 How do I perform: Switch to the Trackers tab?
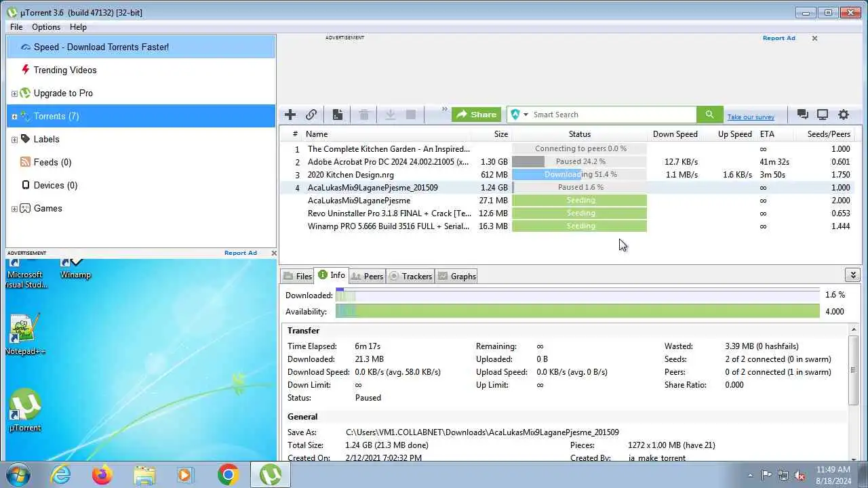tap(411, 276)
